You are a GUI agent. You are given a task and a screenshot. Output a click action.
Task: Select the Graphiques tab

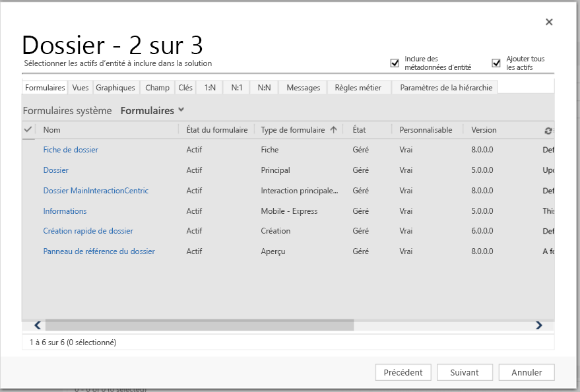tap(115, 87)
